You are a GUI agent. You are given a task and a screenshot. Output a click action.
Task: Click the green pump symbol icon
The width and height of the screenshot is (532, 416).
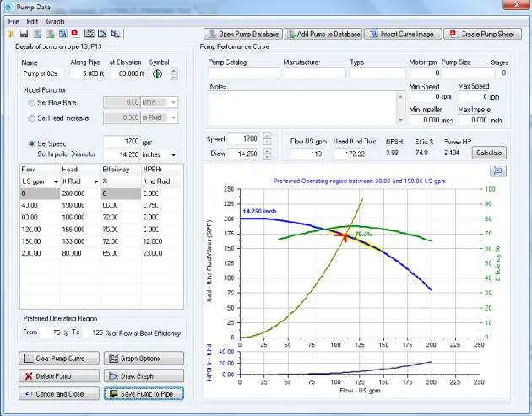157,73
